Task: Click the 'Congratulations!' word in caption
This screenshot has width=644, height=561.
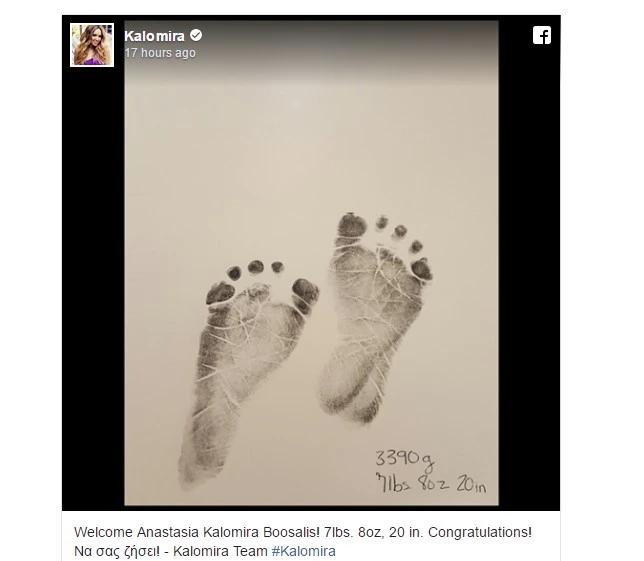Action: click(480, 532)
